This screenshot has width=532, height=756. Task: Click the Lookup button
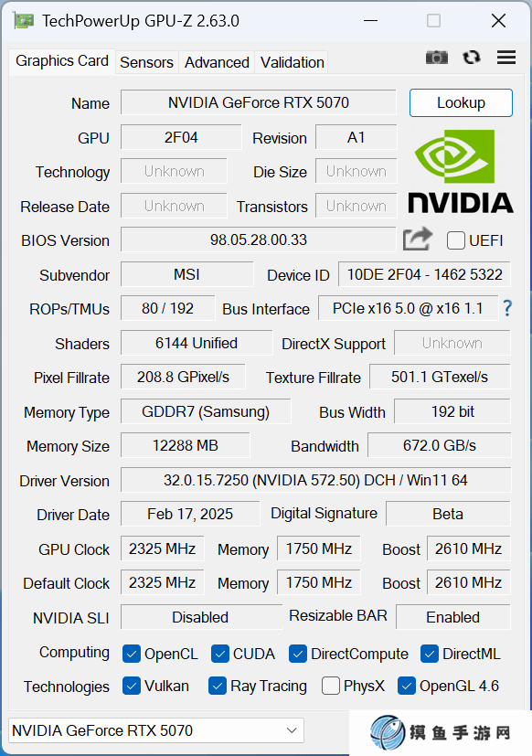[461, 102]
